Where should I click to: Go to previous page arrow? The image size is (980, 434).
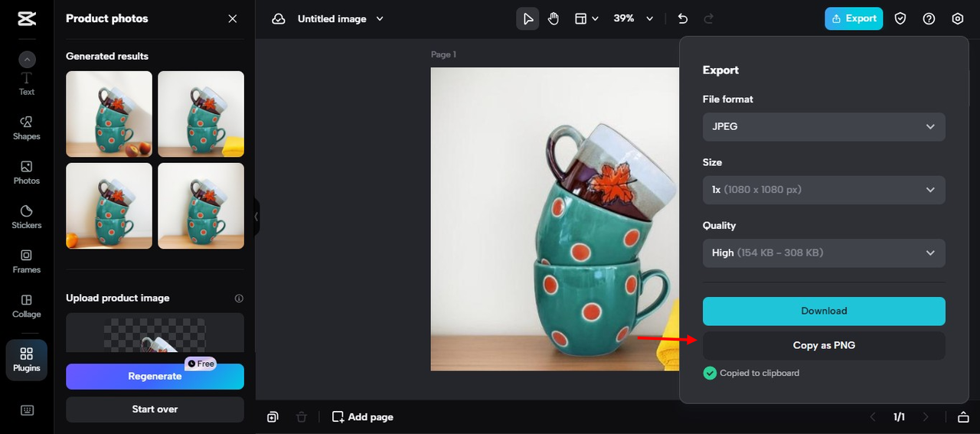[x=873, y=417]
